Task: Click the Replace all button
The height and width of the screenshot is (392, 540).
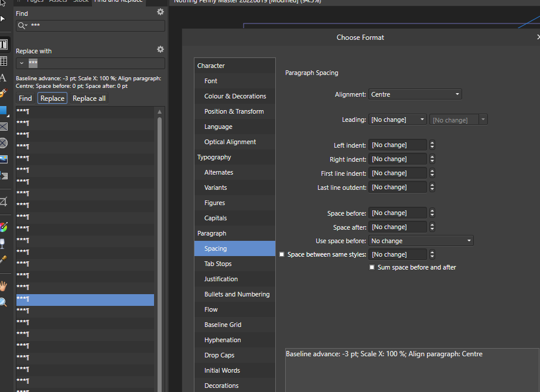Action: 89,98
